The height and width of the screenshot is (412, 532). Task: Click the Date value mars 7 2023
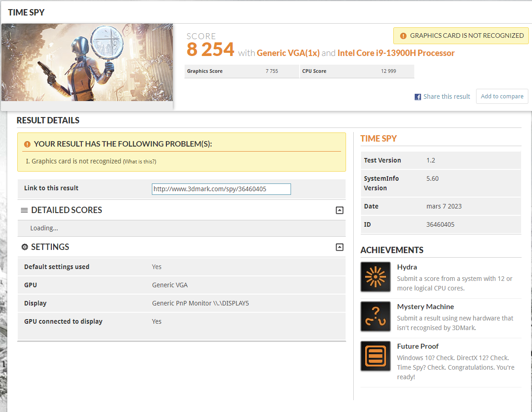[x=444, y=206]
